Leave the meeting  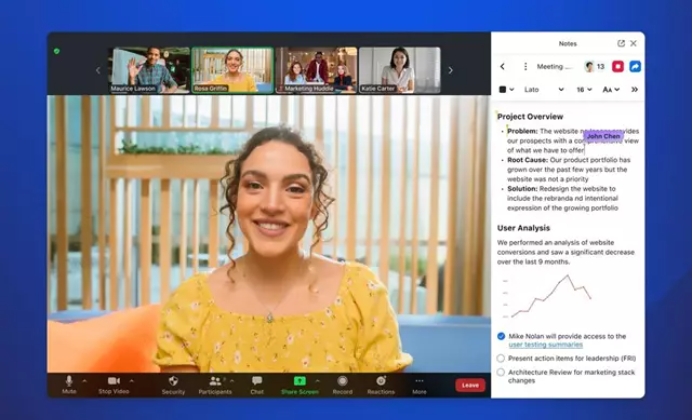point(470,385)
